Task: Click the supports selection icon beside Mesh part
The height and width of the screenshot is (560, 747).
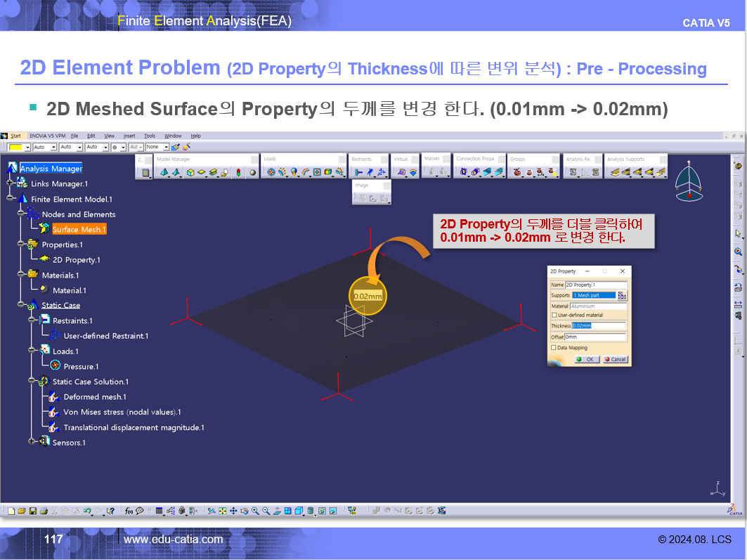Action: (621, 295)
